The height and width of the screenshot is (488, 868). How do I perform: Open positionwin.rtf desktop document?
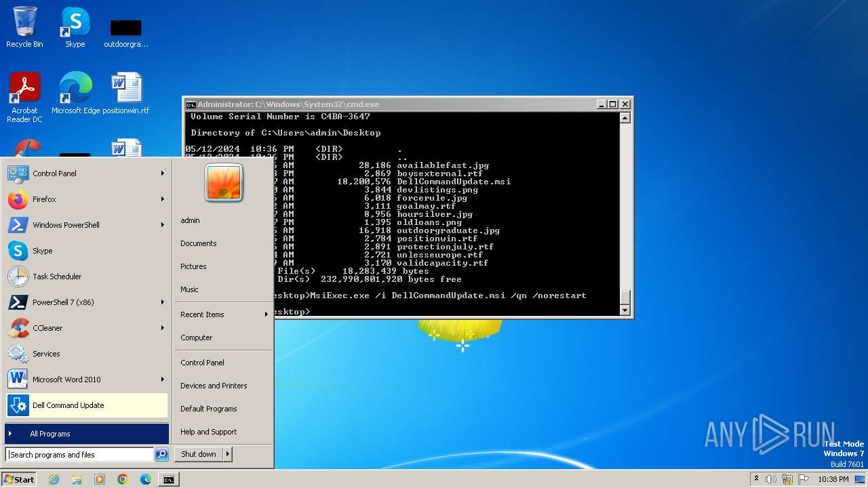click(x=126, y=93)
